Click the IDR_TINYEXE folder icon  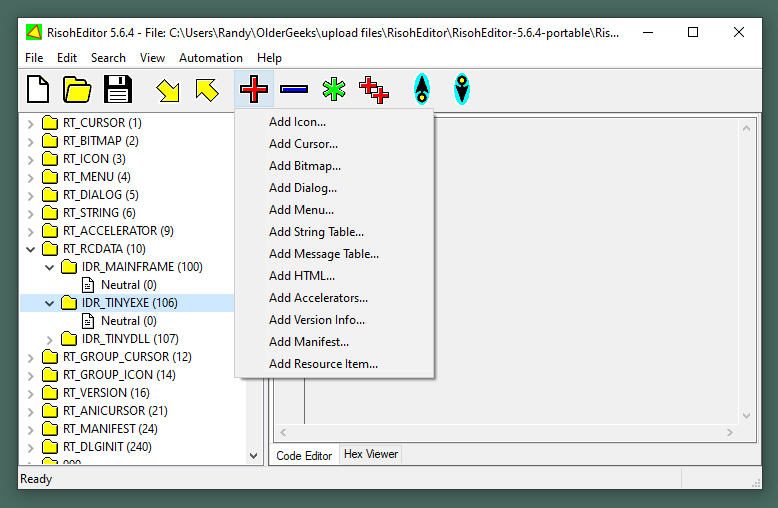pos(68,303)
